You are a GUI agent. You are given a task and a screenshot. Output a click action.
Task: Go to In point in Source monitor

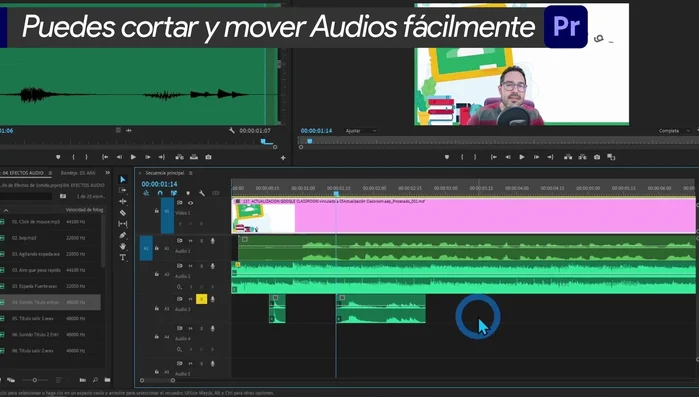(x=105, y=157)
